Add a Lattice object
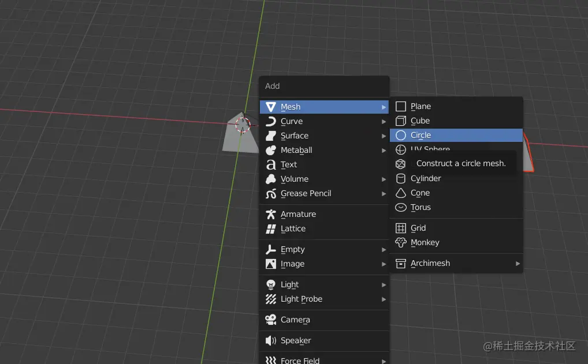 [324, 229]
